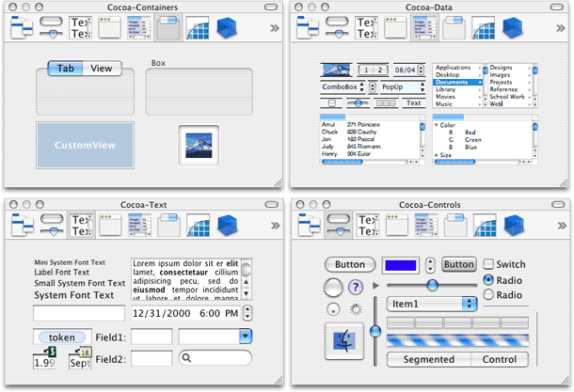Select Containers palette icon in Cocoa-Text toolbar
The image size is (574, 392).
coord(168,226)
